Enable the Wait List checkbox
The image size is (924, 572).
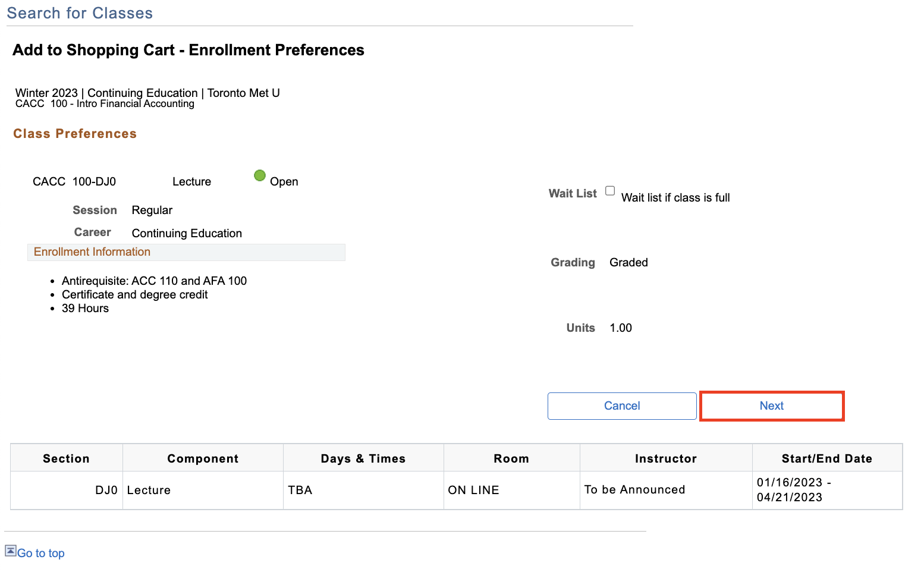tap(610, 191)
